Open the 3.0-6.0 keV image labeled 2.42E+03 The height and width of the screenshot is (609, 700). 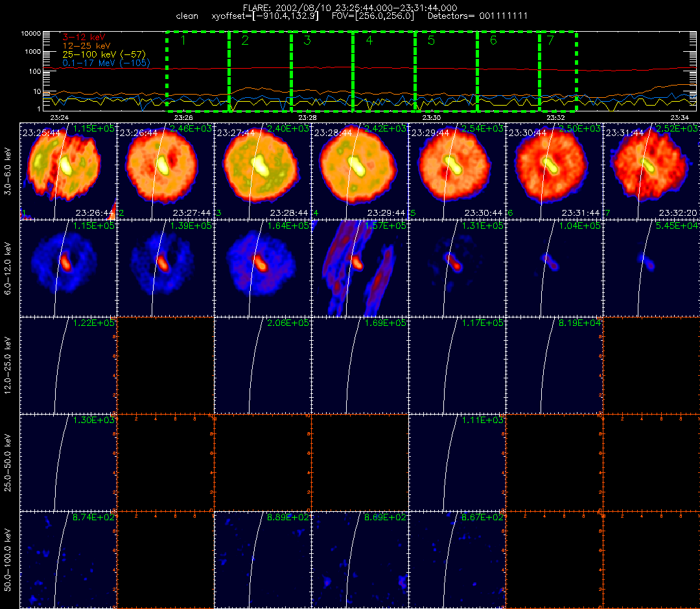click(x=360, y=171)
